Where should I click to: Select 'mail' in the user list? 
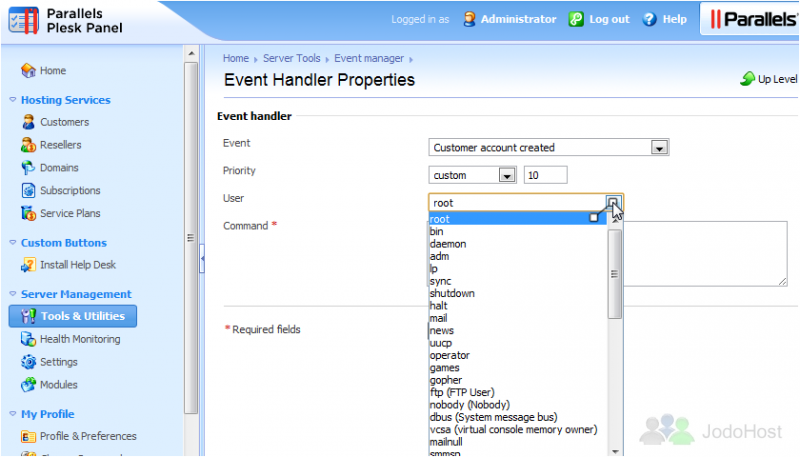click(x=518, y=318)
